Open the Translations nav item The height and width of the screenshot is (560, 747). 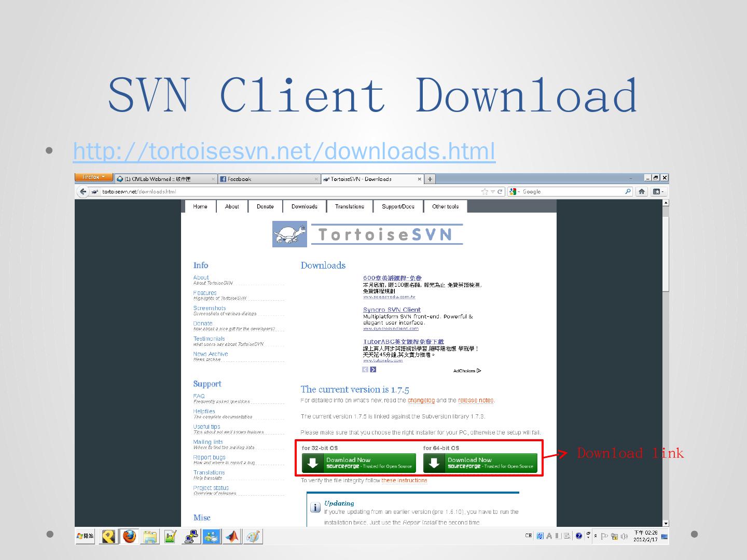350,206
